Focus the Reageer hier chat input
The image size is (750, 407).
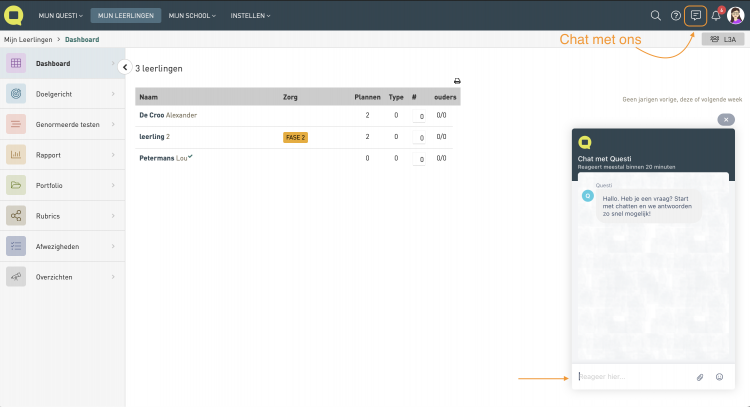tap(634, 377)
